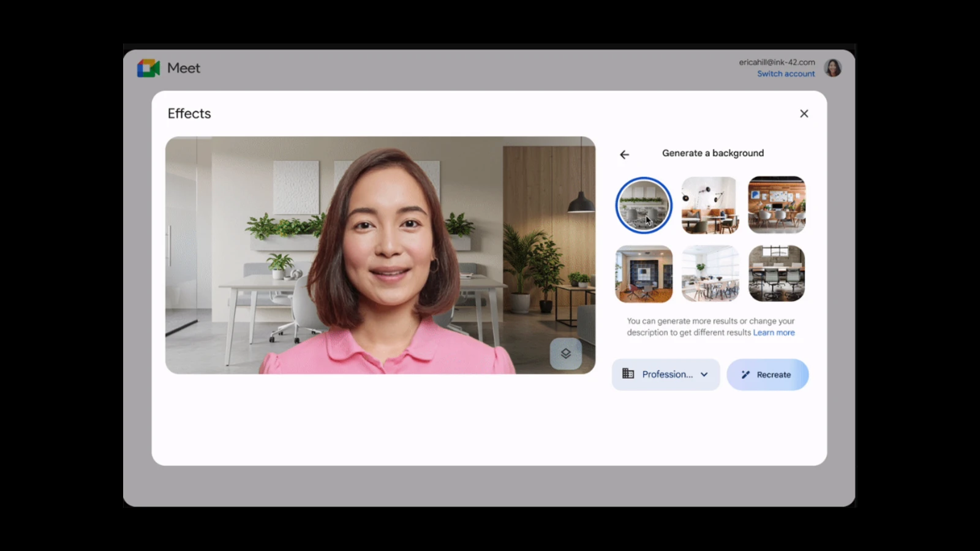Select the dark blue shelving office background
Viewport: 980px width, 551px height.
click(x=644, y=274)
